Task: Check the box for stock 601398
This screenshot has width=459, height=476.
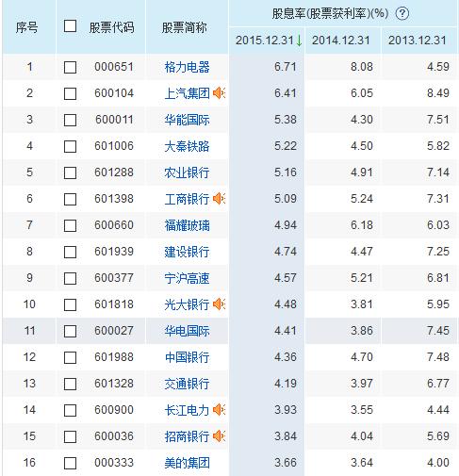Action: click(70, 199)
